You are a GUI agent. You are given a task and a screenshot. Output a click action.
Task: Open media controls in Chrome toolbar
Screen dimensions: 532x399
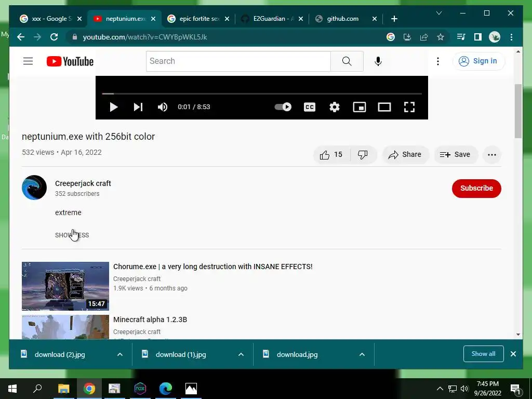coord(461,37)
